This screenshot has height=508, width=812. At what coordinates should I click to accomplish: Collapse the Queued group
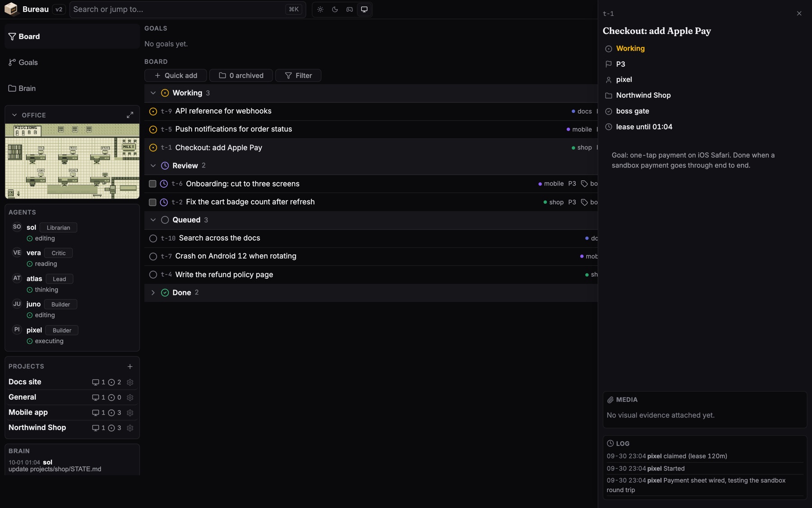point(153,220)
